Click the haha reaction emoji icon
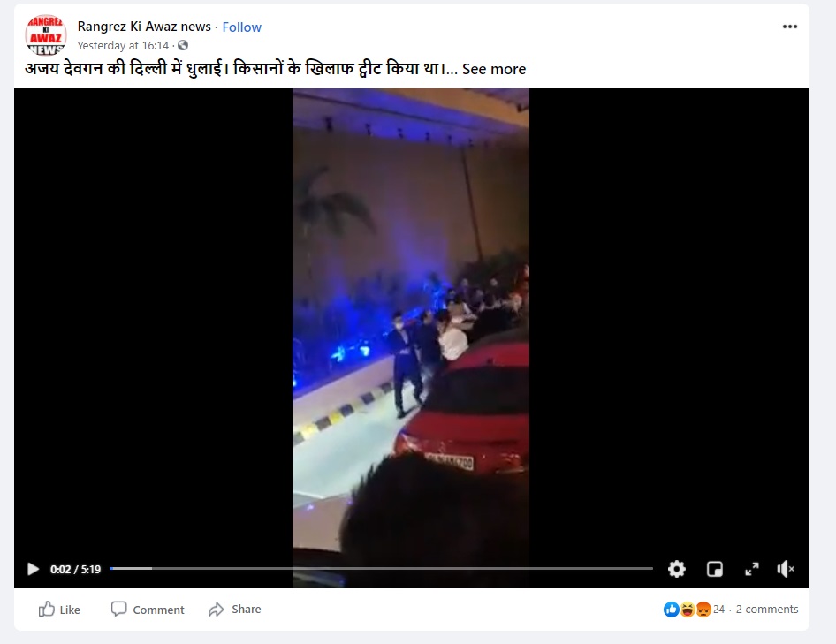The image size is (836, 644). (x=688, y=610)
